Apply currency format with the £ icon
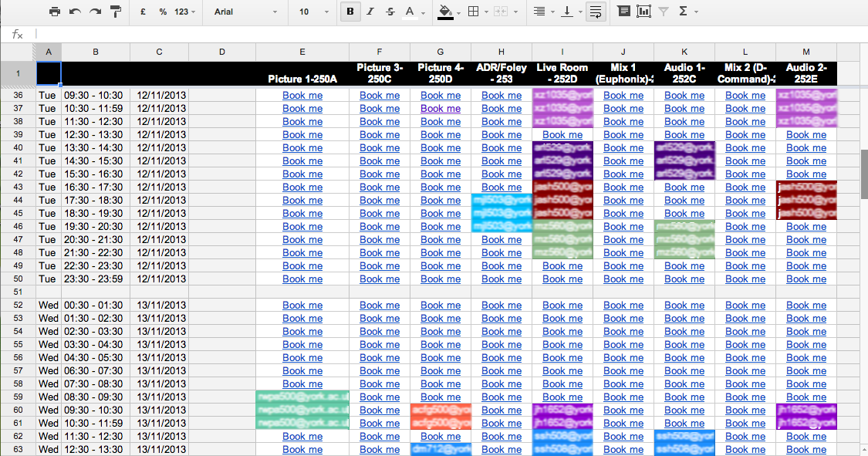This screenshot has width=868, height=456. coord(143,12)
